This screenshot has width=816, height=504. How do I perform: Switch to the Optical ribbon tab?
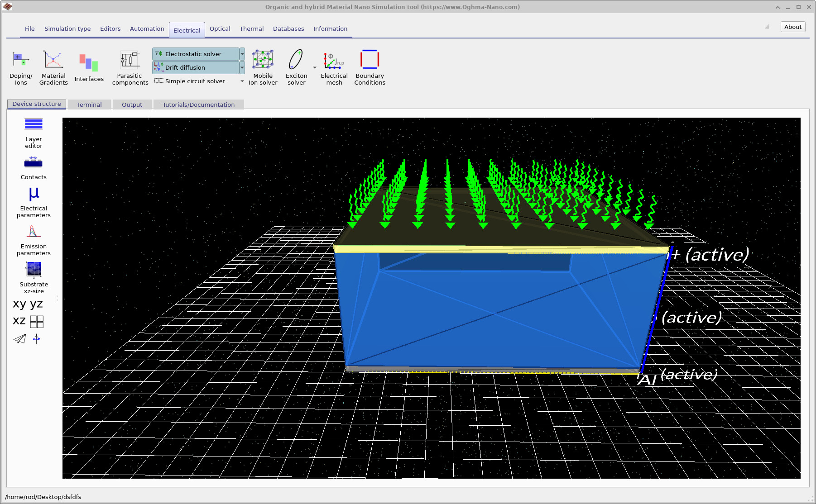[x=220, y=29]
